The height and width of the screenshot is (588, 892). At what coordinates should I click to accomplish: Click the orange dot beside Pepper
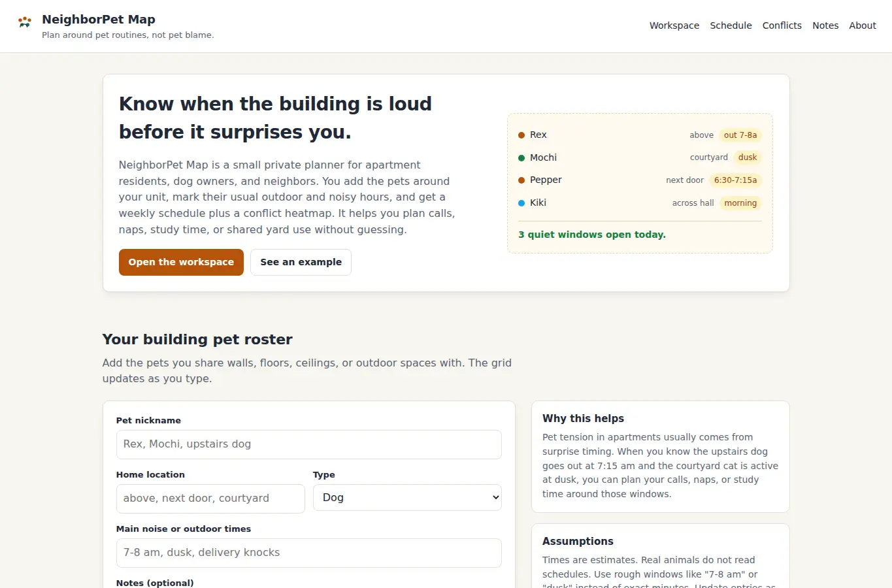521,180
